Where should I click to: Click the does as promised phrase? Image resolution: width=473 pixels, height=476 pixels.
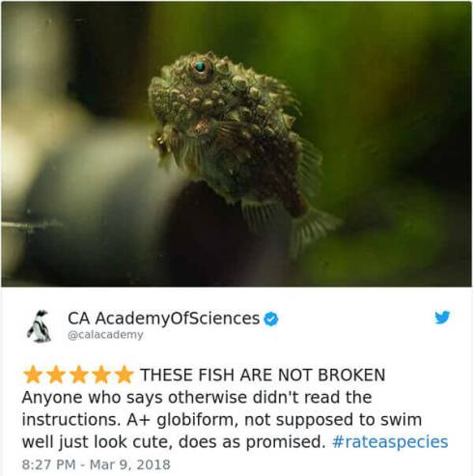pos(252,442)
